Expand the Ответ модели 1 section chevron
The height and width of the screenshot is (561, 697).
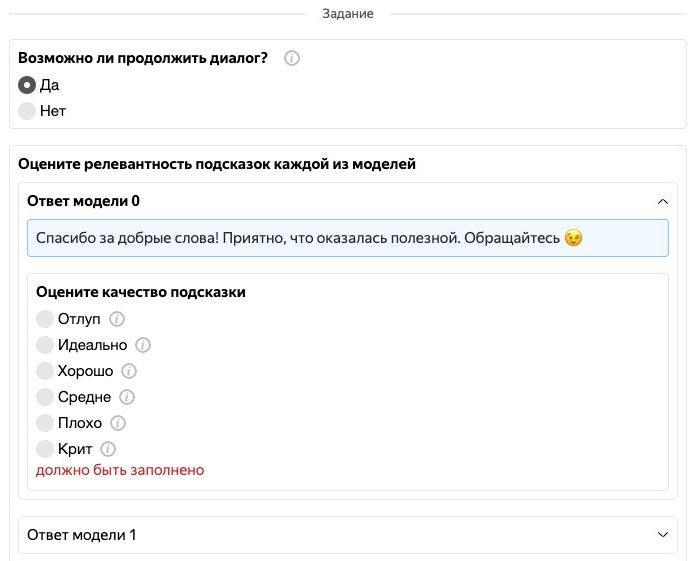[x=662, y=535]
